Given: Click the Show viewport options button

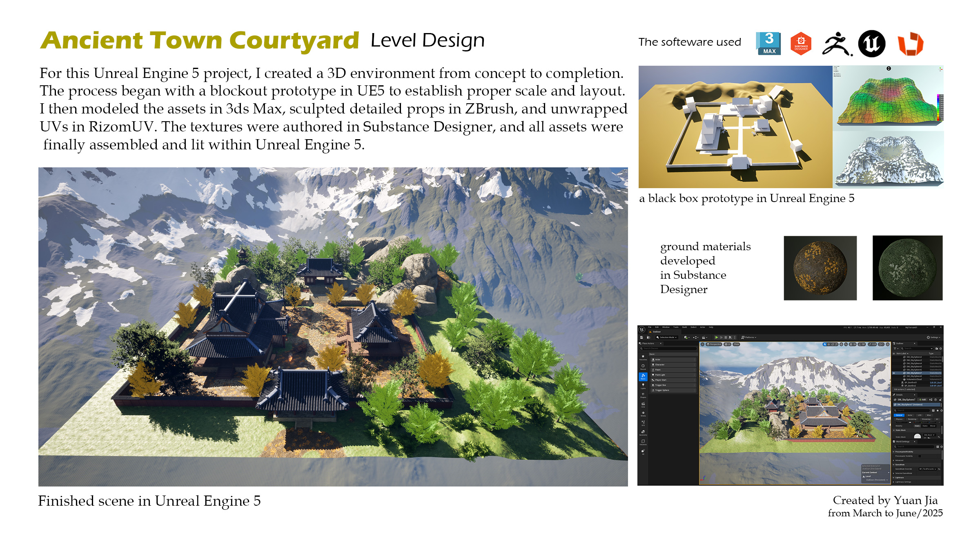Looking at the screenshot, I should (x=736, y=344).
